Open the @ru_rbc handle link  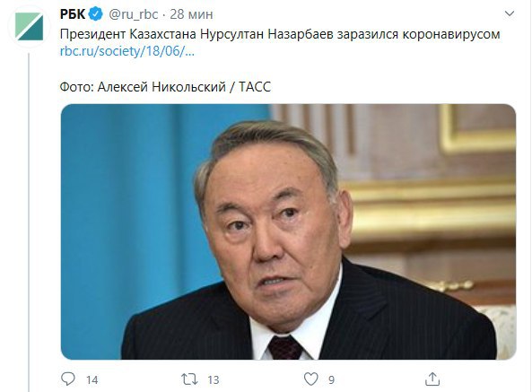pos(134,14)
